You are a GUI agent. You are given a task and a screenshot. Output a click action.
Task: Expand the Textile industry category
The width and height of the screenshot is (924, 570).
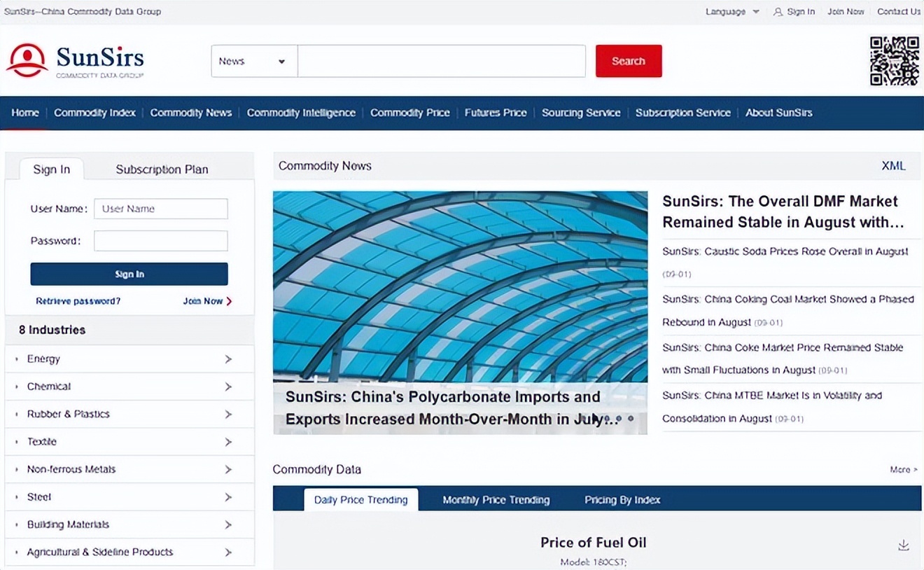[129, 442]
